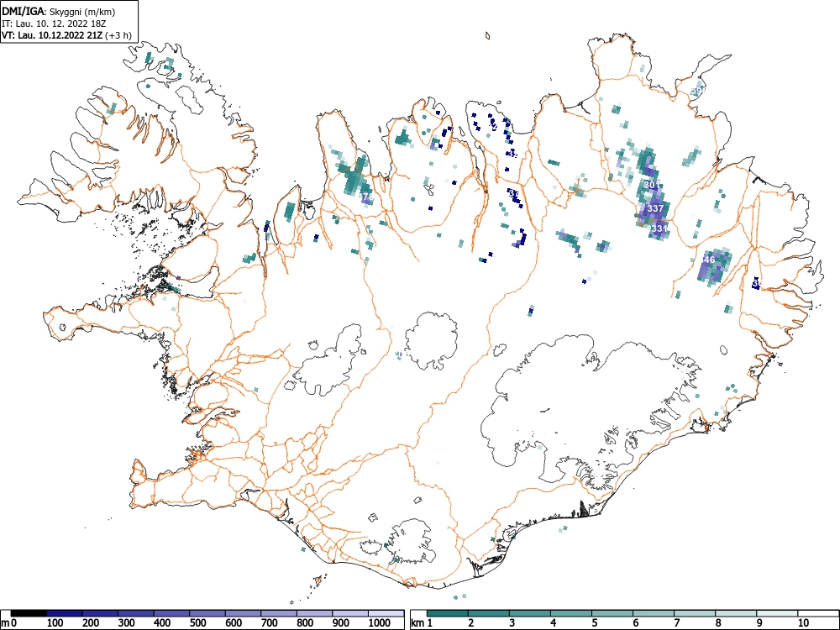Click the "900" legend label
The height and width of the screenshot is (630, 840).
341,623
